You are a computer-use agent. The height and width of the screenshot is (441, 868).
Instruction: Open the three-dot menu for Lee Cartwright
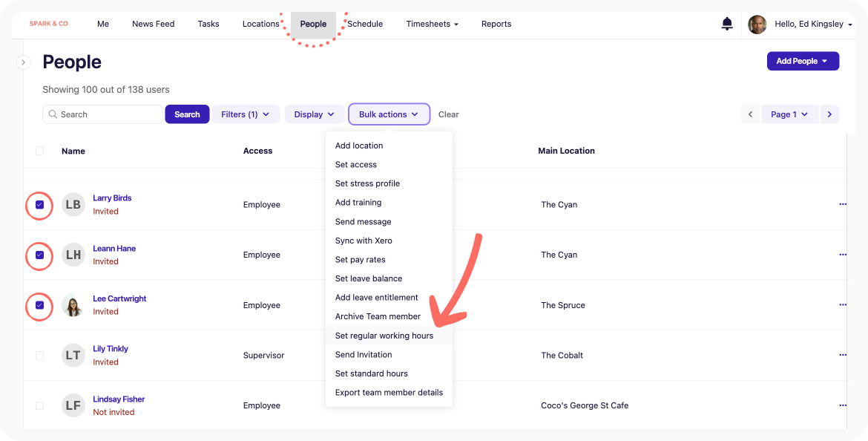[842, 305]
